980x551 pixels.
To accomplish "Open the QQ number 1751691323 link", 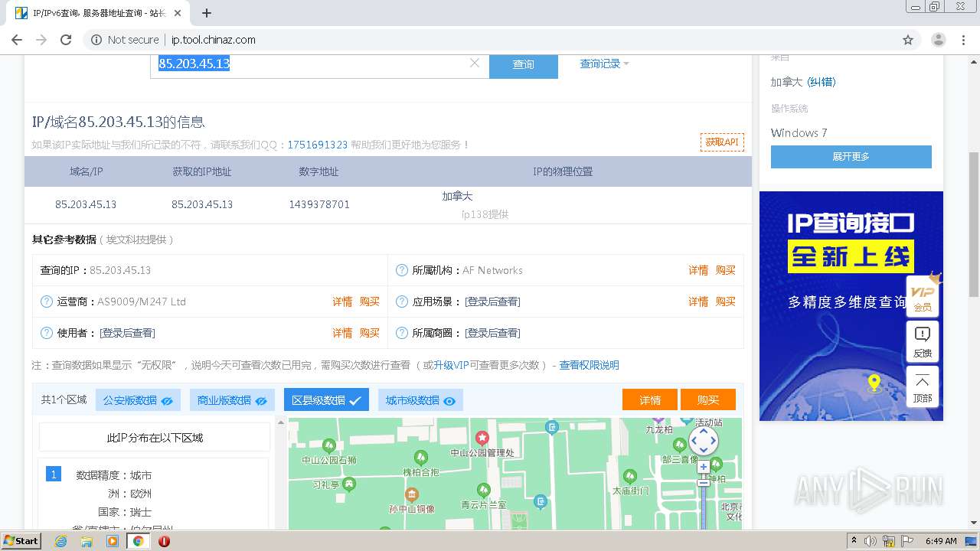I will tap(318, 145).
